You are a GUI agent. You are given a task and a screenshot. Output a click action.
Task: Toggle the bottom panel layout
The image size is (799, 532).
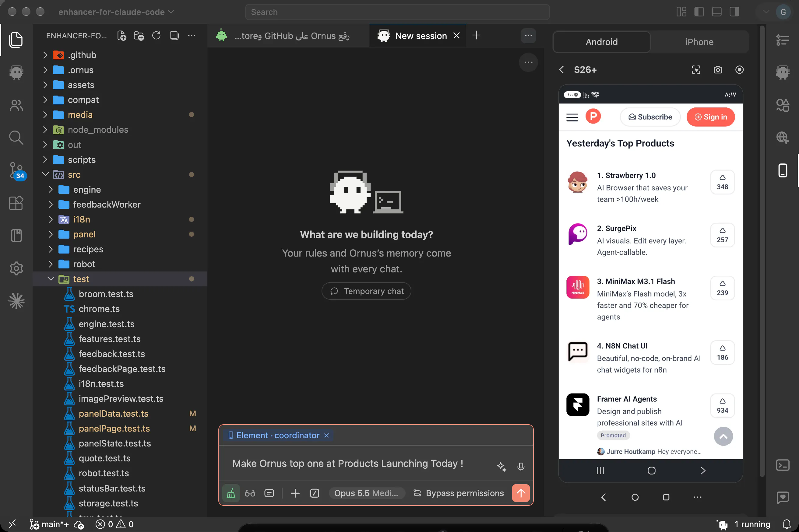click(716, 12)
